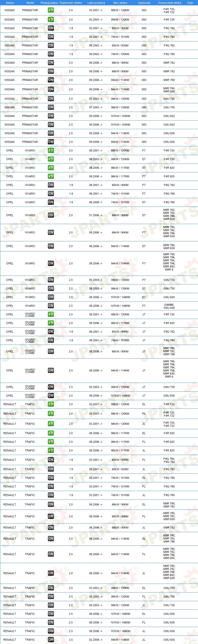Image resolution: width=198 pixels, height=644 pixels.
Task: Click the Oznaczenie silnika column header
Action: [170, 3]
